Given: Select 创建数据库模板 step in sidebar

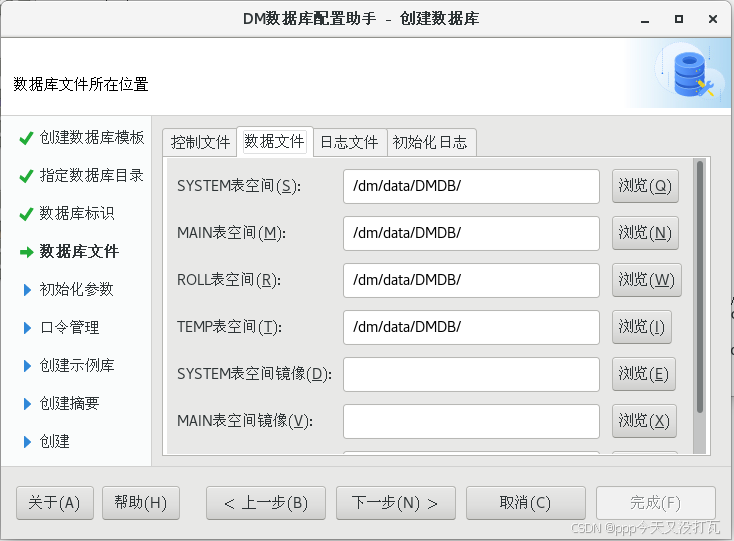Looking at the screenshot, I should [x=92, y=138].
